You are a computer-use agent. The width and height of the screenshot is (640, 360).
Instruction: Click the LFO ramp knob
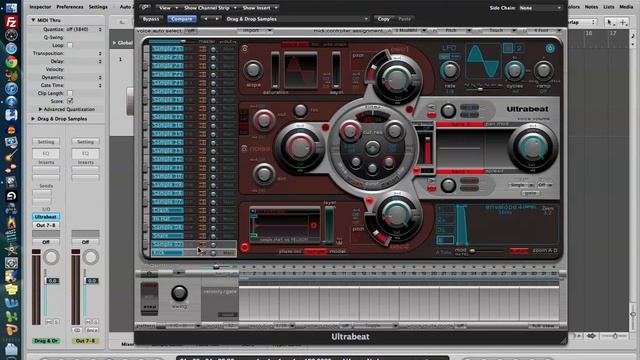pyautogui.click(x=543, y=71)
